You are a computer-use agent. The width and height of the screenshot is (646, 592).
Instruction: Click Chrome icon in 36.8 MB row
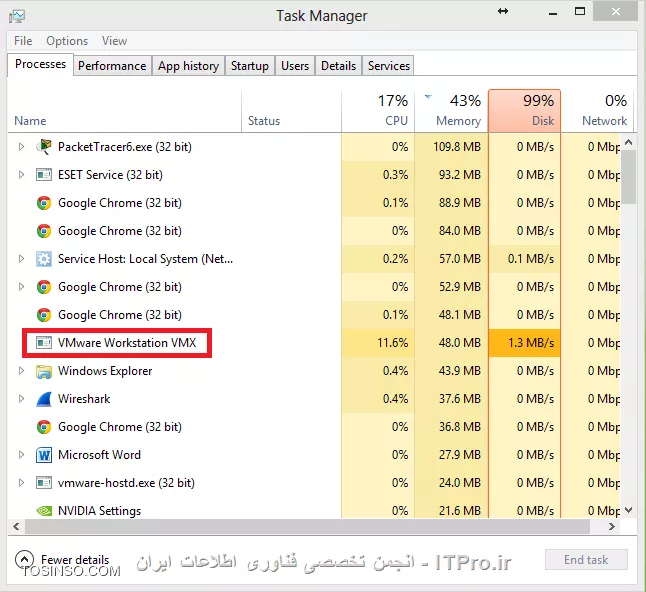(x=44, y=427)
